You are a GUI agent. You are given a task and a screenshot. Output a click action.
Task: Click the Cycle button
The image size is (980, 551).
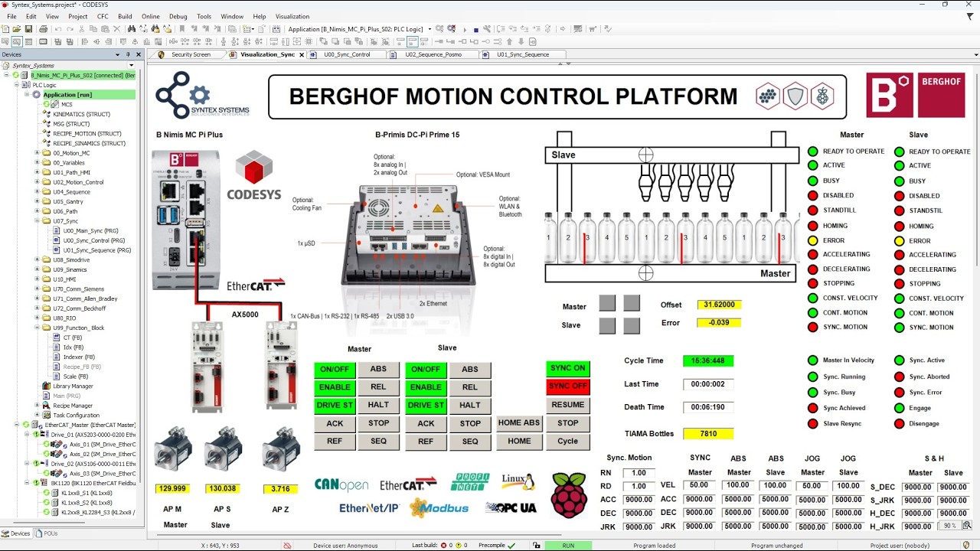(x=568, y=442)
